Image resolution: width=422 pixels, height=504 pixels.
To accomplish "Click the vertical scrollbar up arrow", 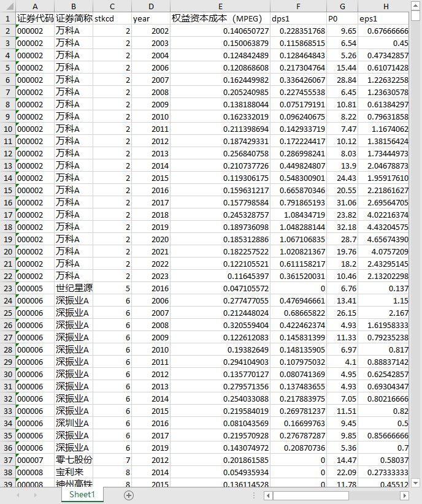I will [x=416, y=6].
